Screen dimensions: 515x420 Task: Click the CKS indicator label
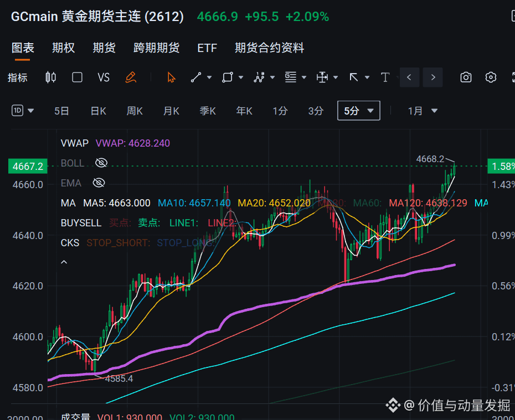[x=70, y=243]
